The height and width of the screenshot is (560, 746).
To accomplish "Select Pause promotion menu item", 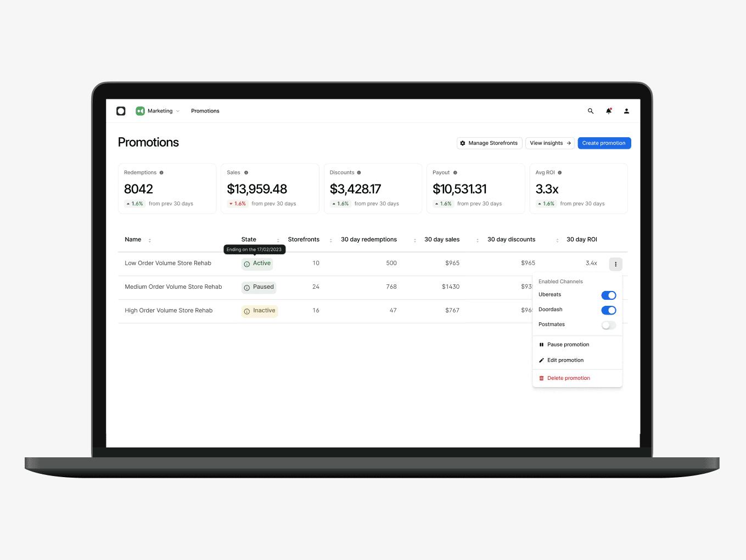I will [577, 345].
